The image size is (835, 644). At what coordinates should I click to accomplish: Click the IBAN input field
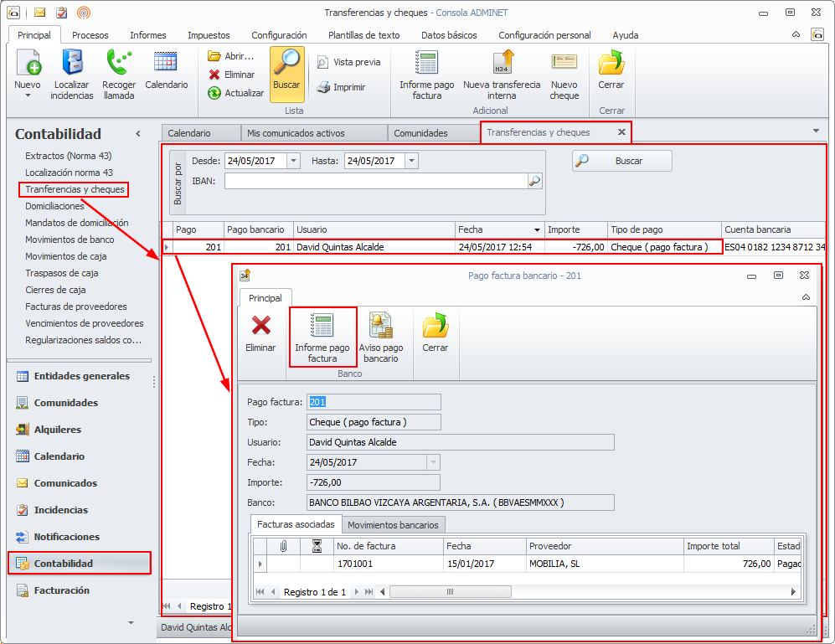[x=376, y=181]
